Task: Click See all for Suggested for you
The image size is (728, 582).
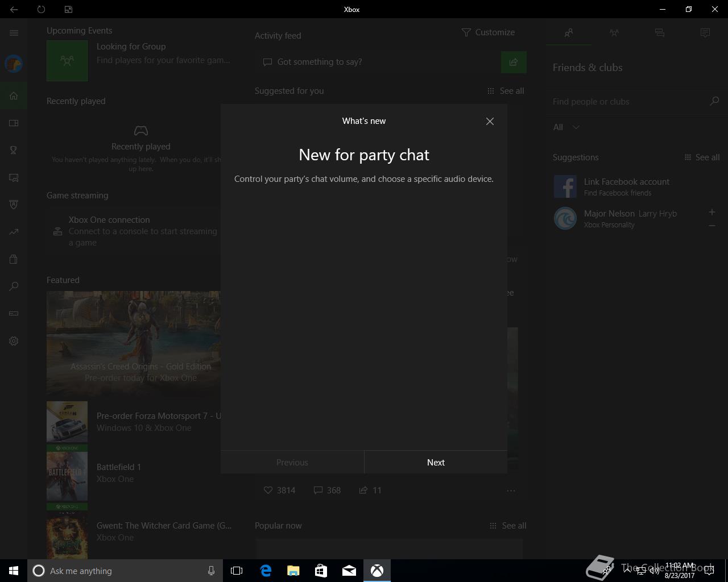Action: (506, 91)
